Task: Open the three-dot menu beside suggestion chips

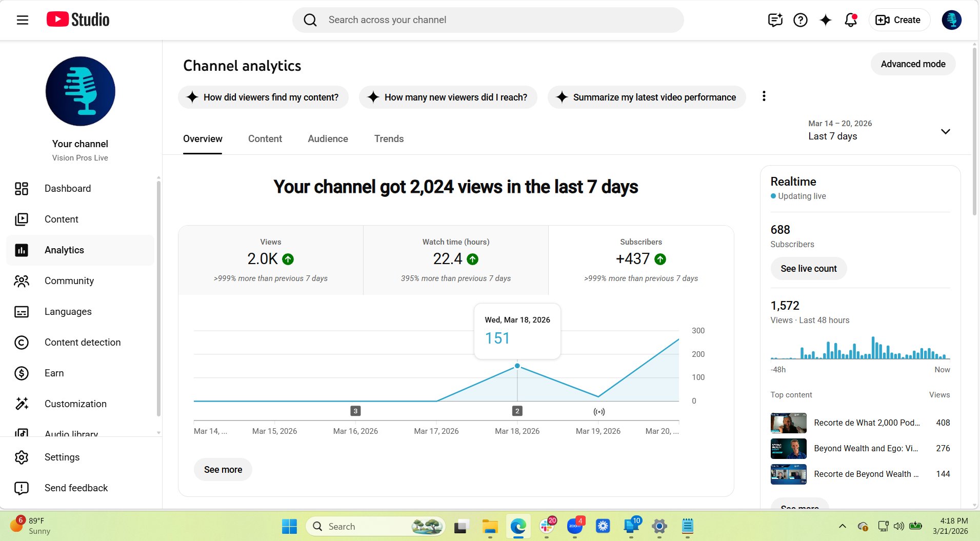Action: [x=764, y=96]
